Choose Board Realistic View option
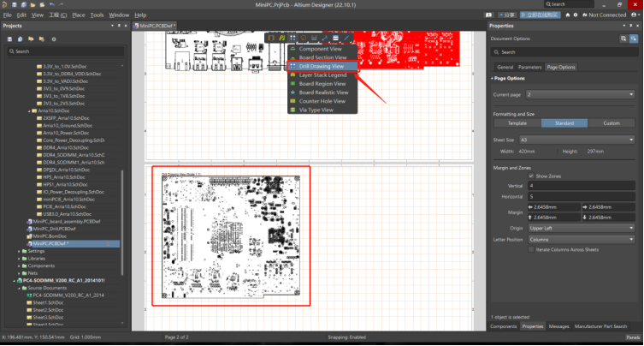 point(323,92)
